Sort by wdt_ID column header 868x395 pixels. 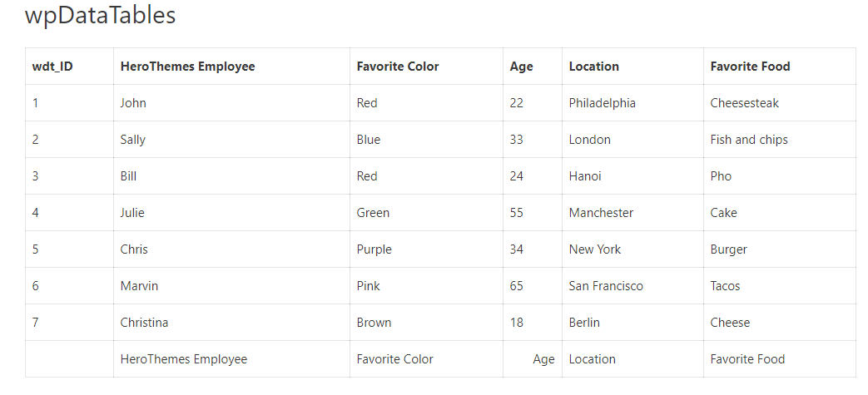click(x=52, y=67)
